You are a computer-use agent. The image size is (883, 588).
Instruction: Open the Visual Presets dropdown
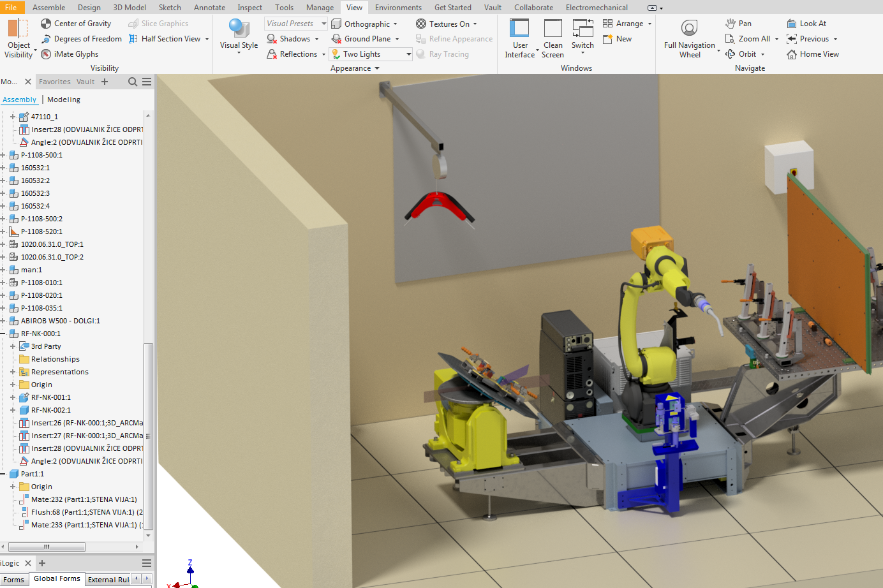(295, 24)
